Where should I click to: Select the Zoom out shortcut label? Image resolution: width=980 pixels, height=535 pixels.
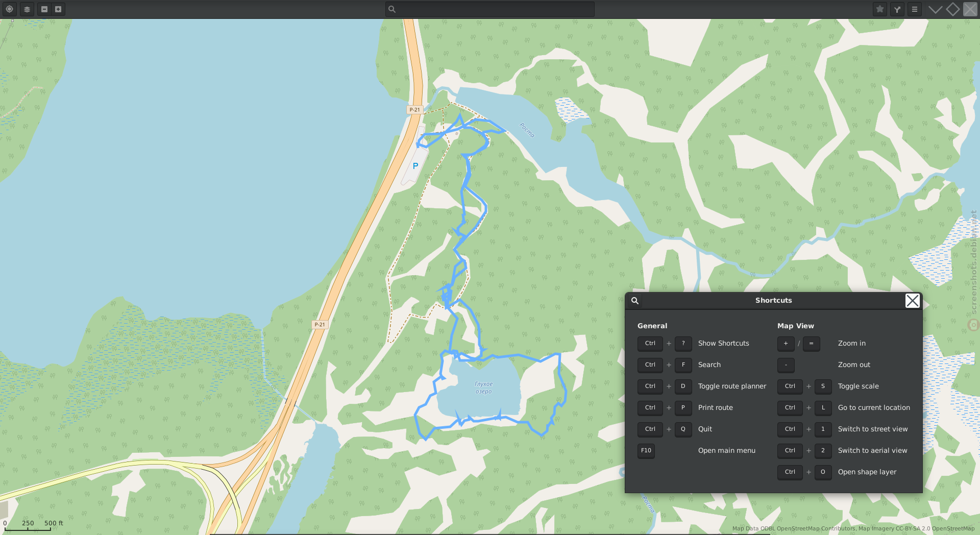coord(854,365)
